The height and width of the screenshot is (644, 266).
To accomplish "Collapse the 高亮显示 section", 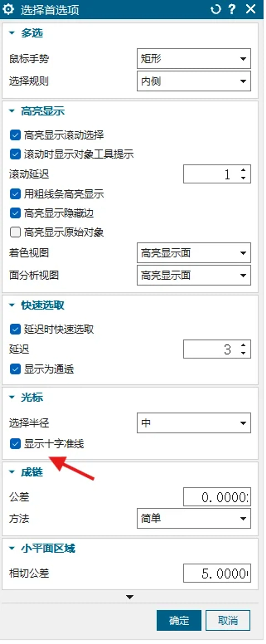I will pyautogui.click(x=11, y=111).
